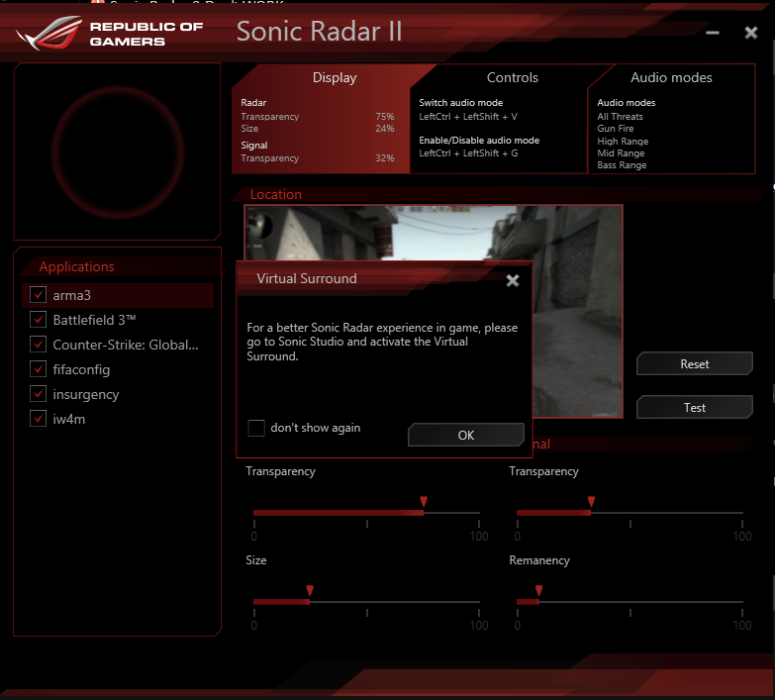The width and height of the screenshot is (775, 700).
Task: Close the Virtual Surround dialog
Action: 513,280
